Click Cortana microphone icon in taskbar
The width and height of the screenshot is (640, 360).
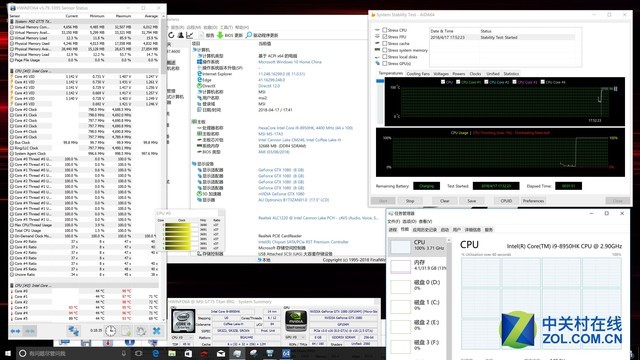[124, 353]
